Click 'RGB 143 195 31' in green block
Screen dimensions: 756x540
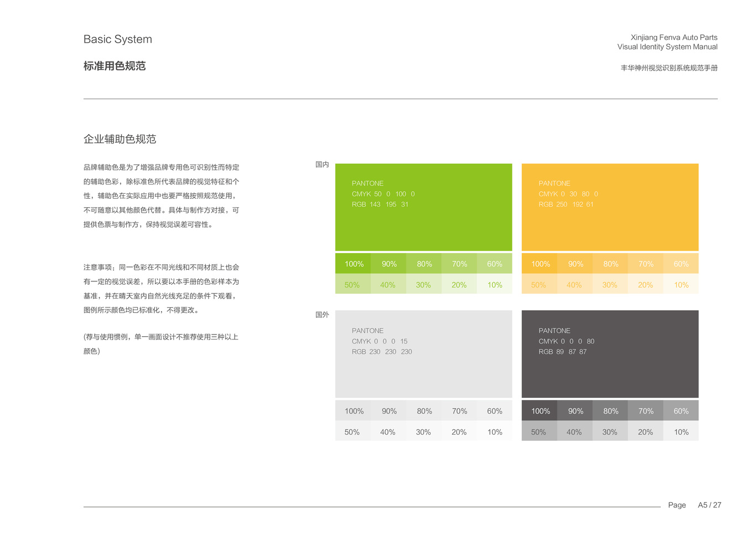tap(380, 204)
